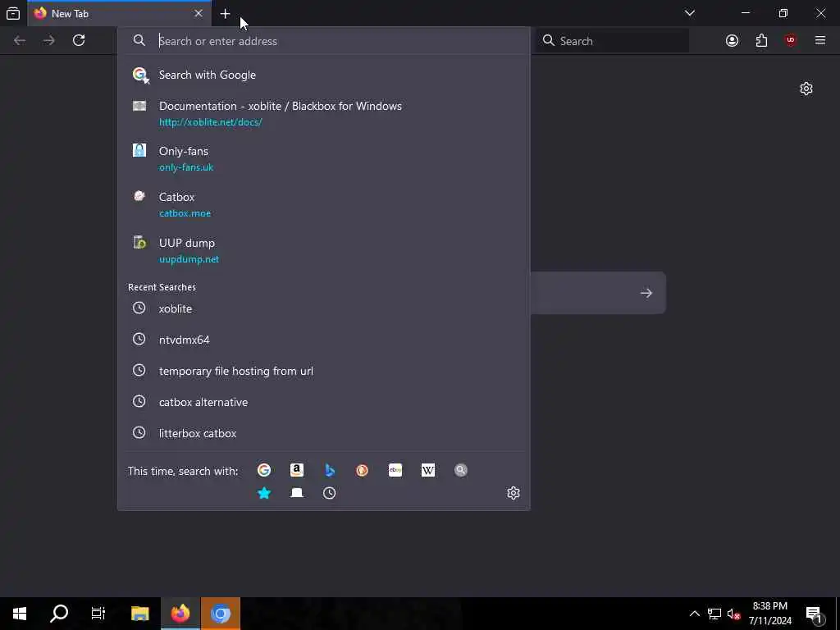Open search settings gear in dropdown
This screenshot has width=840, height=630.
514,493
